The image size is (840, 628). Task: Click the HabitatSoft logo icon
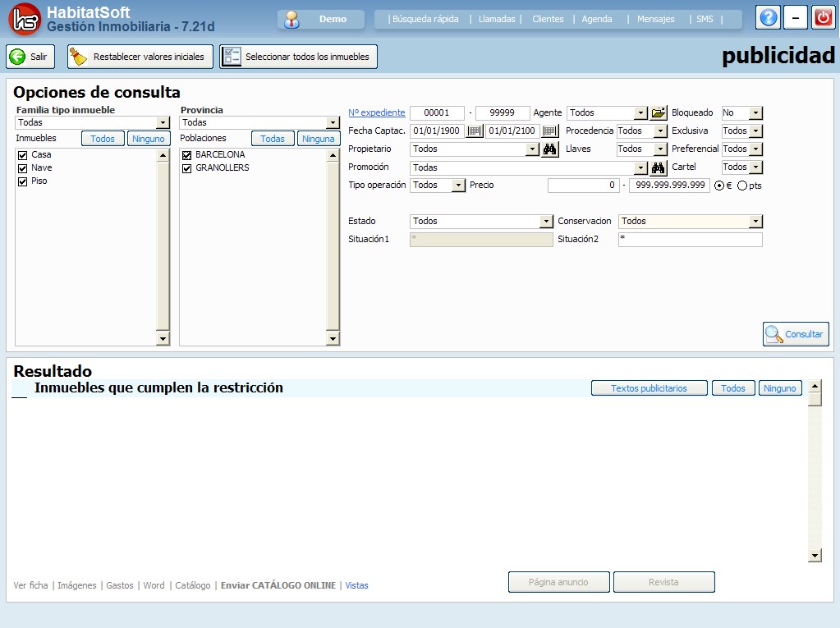[x=25, y=19]
